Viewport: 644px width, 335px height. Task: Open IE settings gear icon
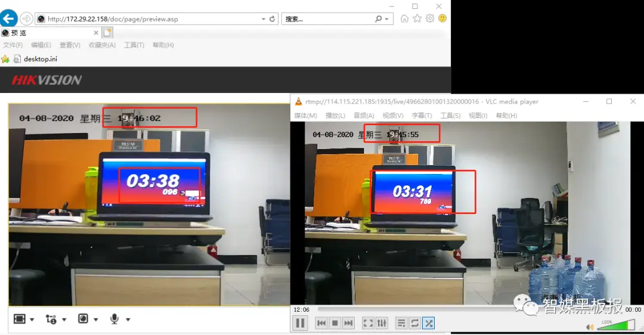click(430, 18)
